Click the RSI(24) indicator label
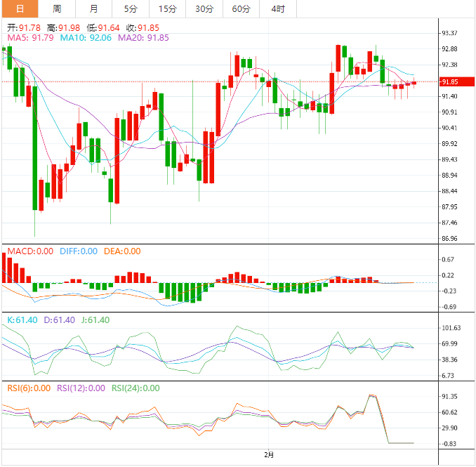 [135, 388]
